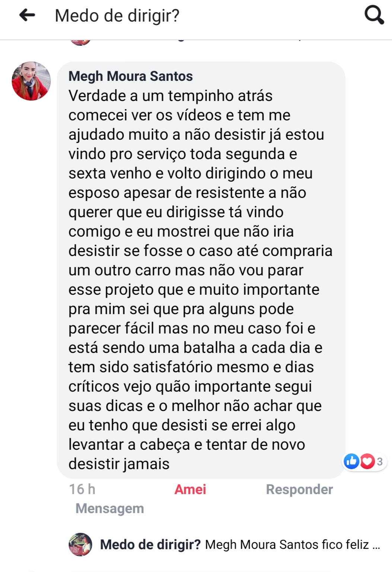Tap the partially hidden avatar below the header
Screen dimensions: 392x572
pos(80,42)
